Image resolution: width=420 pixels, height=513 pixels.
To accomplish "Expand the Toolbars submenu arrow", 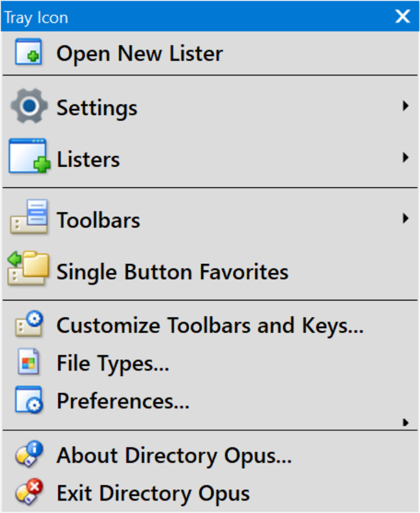I will pyautogui.click(x=405, y=218).
